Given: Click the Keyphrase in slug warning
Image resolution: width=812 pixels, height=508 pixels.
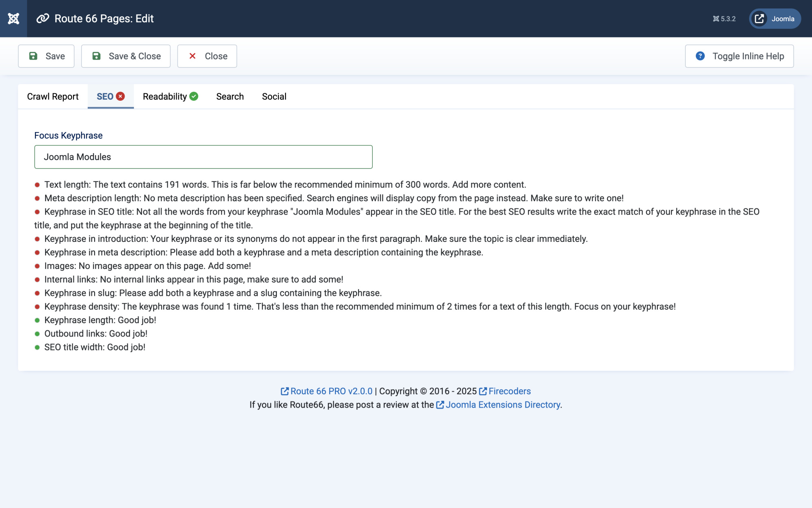Looking at the screenshot, I should 213,293.
